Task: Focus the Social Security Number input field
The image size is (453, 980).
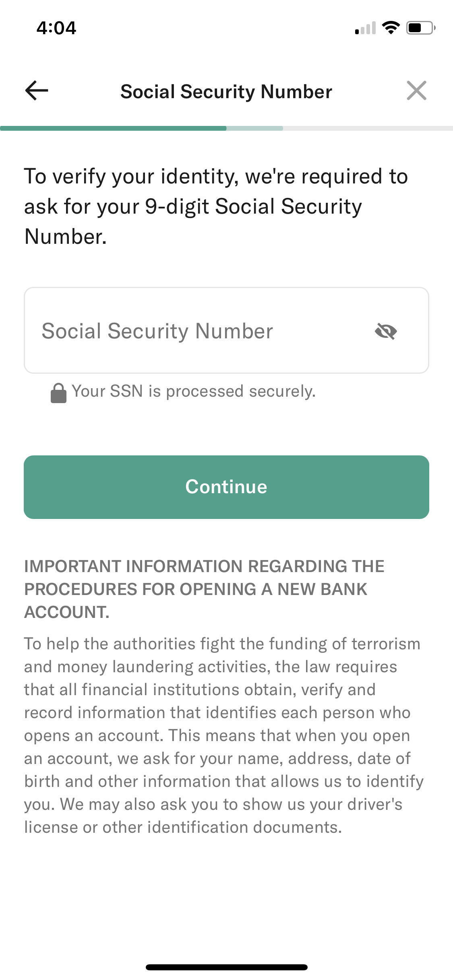Action: tap(226, 330)
